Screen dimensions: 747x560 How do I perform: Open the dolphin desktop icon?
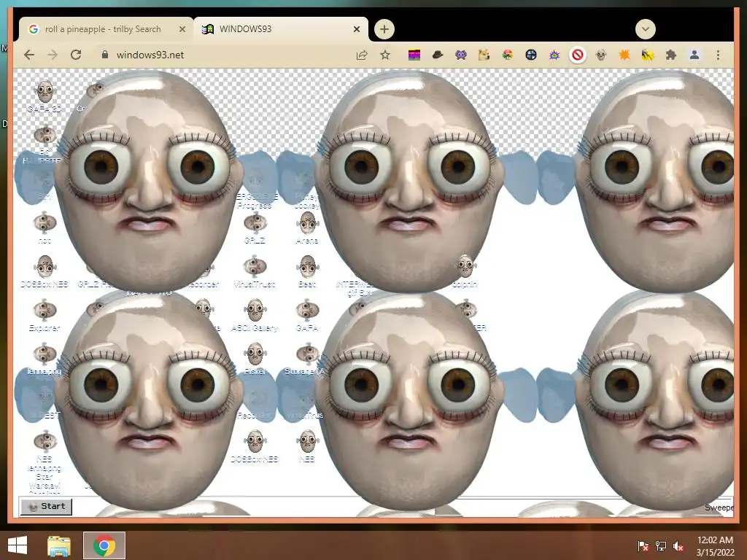pos(465,271)
